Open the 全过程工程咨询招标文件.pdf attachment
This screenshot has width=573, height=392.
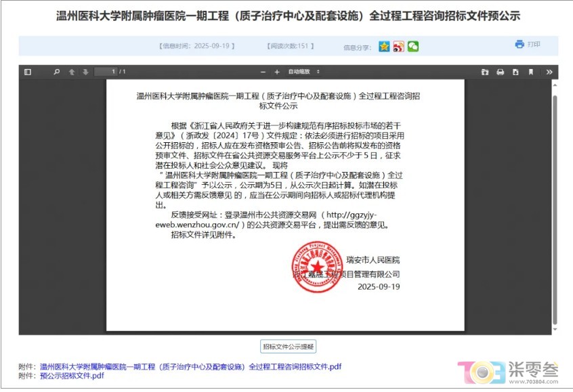pos(190,366)
